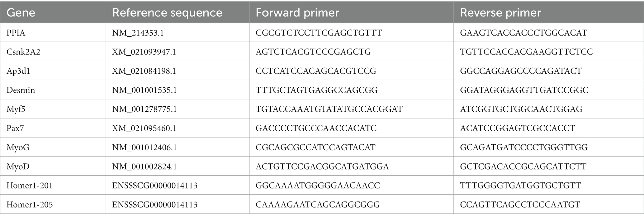Click reference sequence NM_214353.1
The width and height of the screenshot is (644, 218).
point(138,33)
